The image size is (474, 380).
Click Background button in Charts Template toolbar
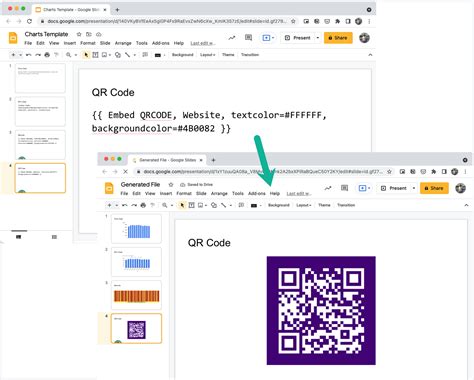click(x=182, y=55)
